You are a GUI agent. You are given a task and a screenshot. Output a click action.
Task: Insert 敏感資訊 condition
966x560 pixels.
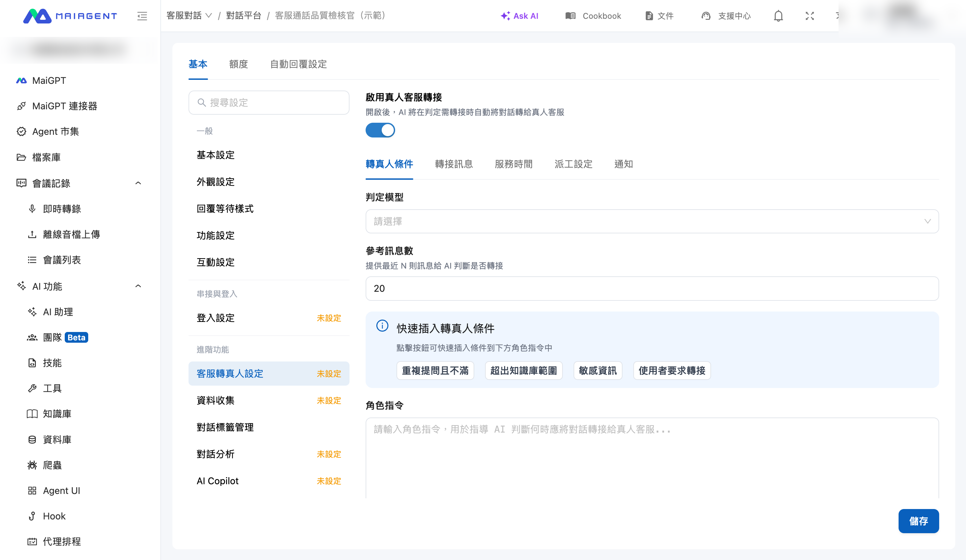tap(598, 371)
